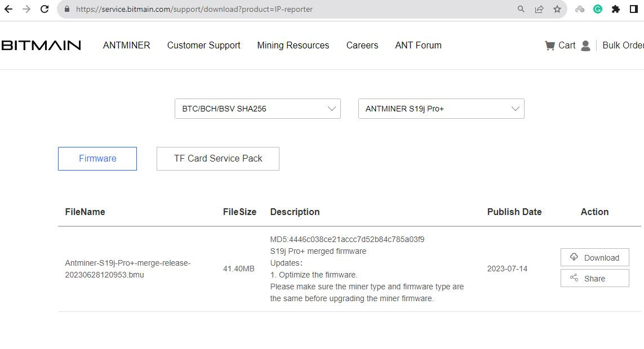View site security lock info

coord(67,9)
